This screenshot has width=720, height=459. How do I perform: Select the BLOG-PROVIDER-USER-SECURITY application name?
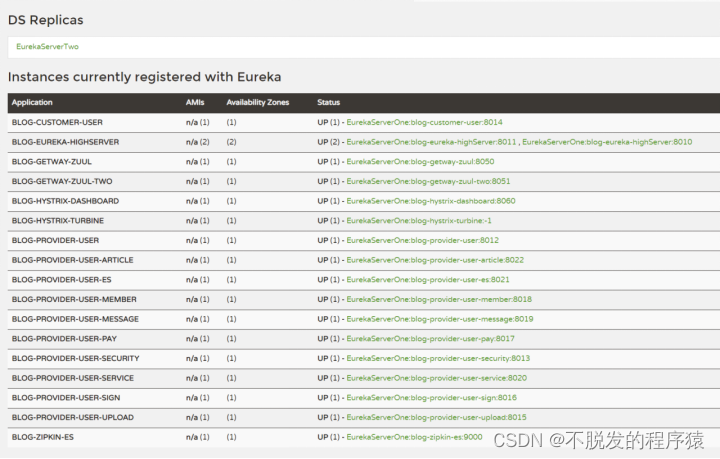pyautogui.click(x=75, y=358)
